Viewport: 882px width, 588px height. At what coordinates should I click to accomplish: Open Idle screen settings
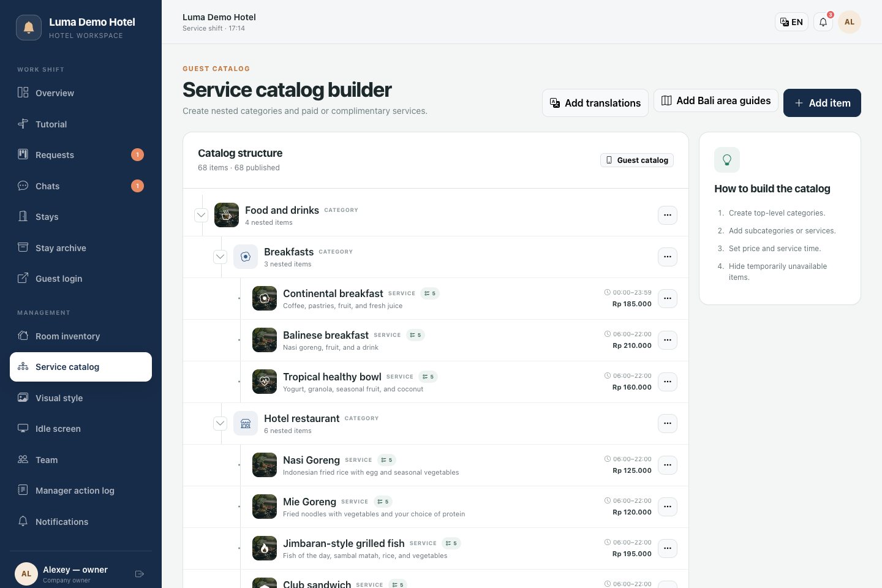(x=81, y=429)
